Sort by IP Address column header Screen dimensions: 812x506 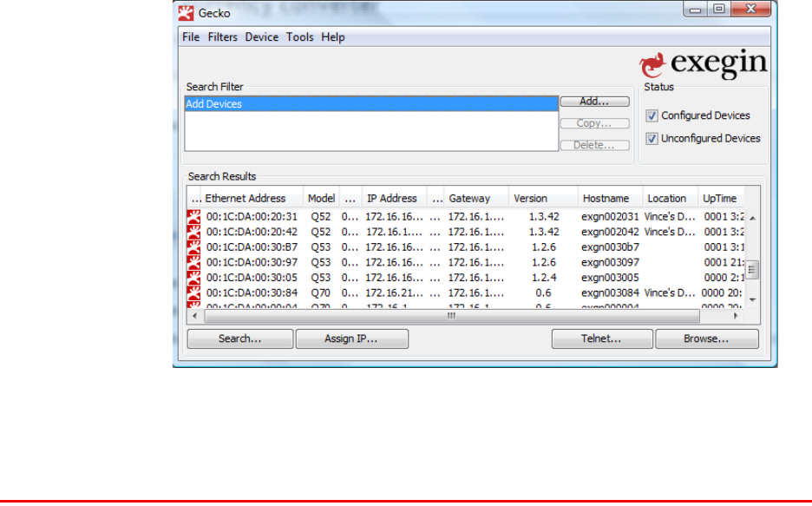(394, 199)
